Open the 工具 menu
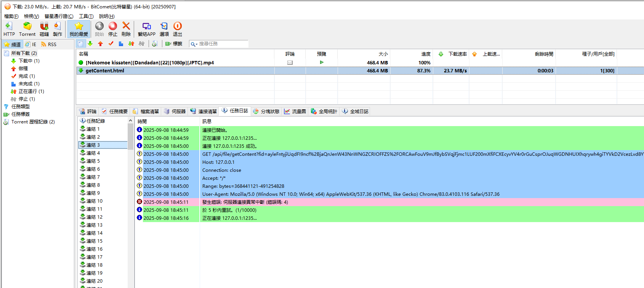 pos(86,16)
